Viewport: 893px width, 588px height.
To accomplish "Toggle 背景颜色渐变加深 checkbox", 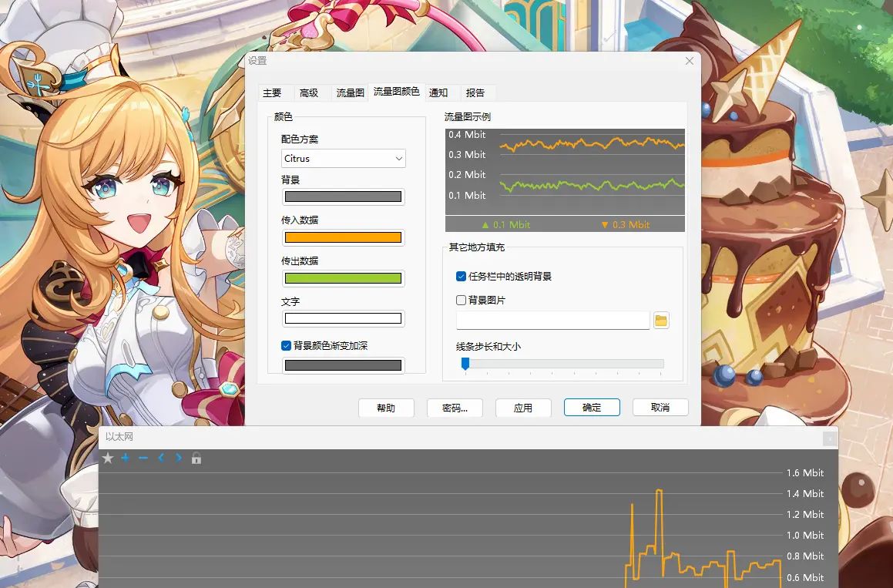I will (x=287, y=346).
